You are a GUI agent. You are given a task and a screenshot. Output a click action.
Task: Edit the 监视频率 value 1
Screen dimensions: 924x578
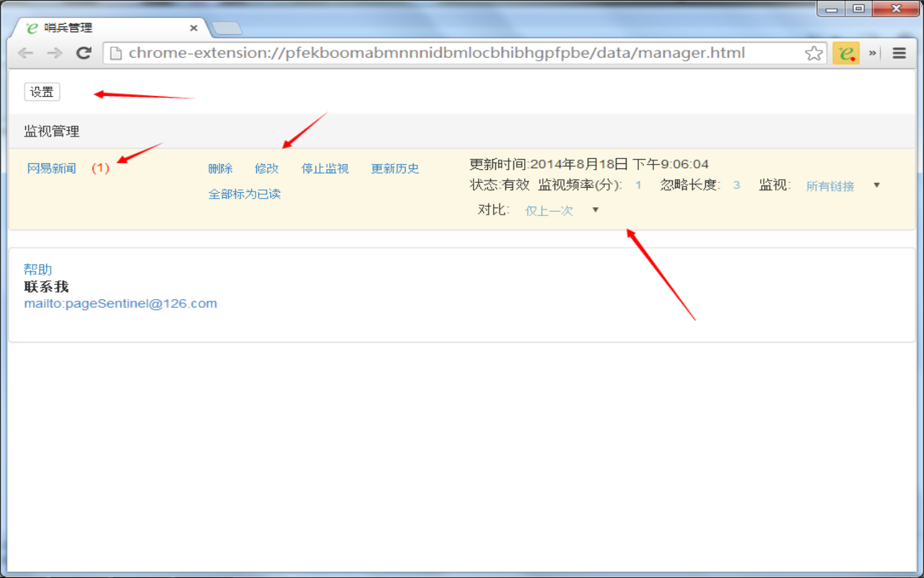(638, 185)
